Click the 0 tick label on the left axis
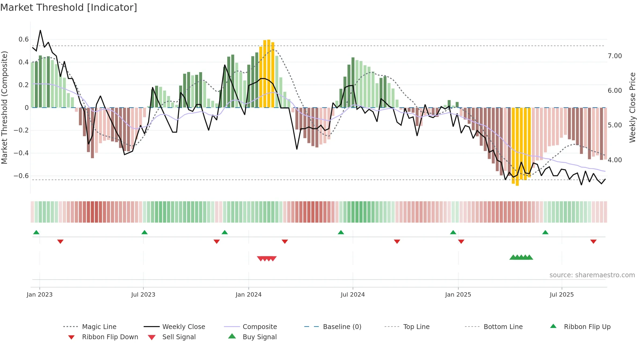The width and height of the screenshot is (644, 362). pyautogui.click(x=27, y=108)
